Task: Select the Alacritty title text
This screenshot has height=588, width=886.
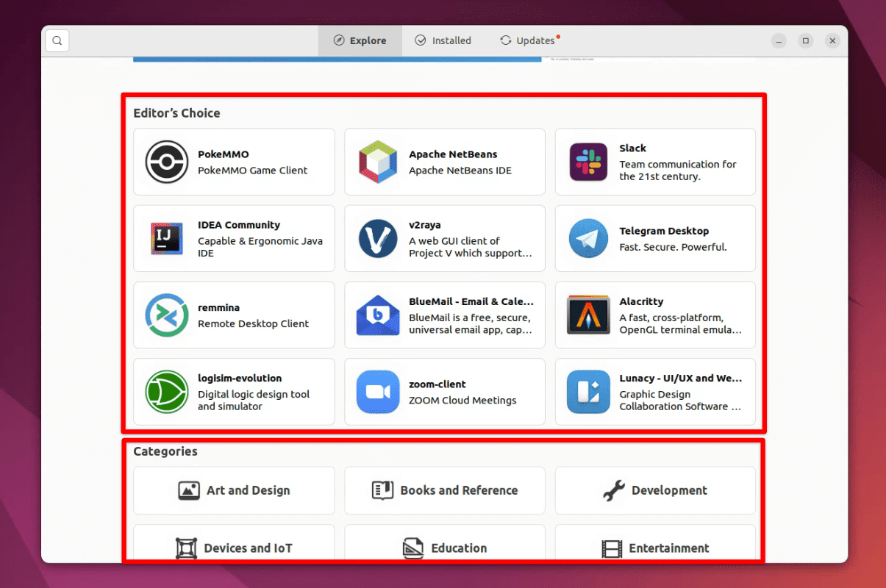Action: pyautogui.click(x=641, y=301)
